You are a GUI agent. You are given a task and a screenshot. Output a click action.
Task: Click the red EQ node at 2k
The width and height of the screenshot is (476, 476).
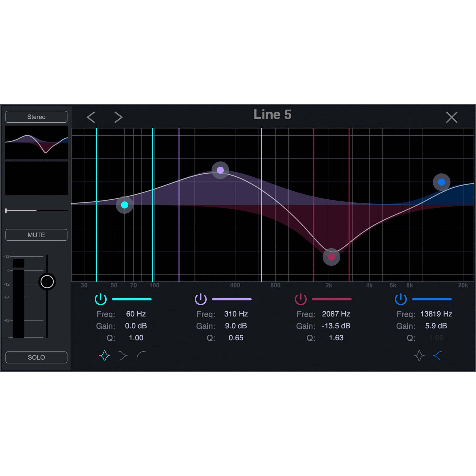331,257
